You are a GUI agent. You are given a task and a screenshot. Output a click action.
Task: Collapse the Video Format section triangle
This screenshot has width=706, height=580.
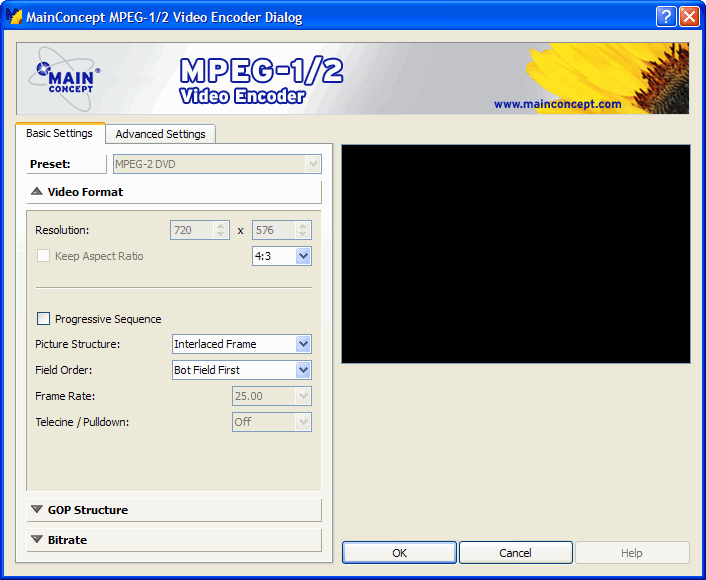pos(37,192)
